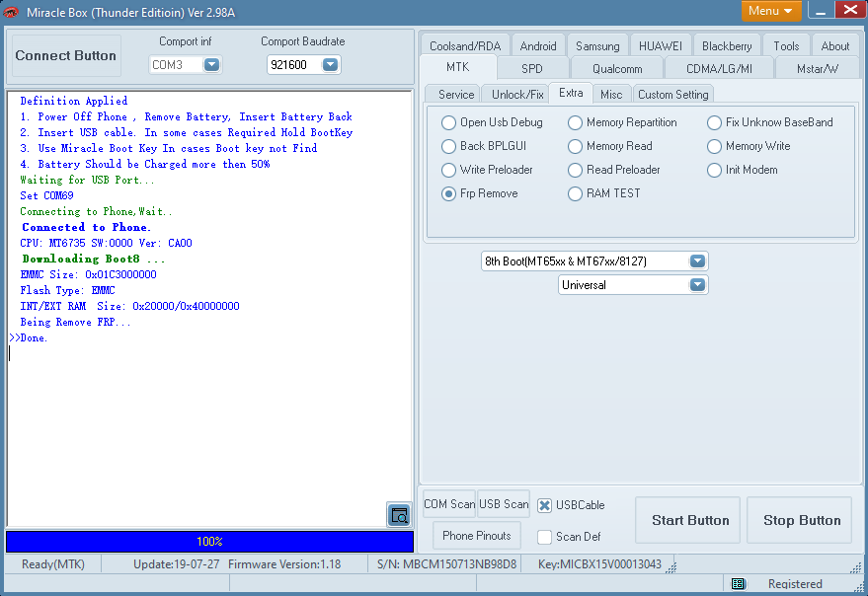Open the Comport inf COM3 dropdown
Screen dimensions: 868x596
(x=211, y=65)
